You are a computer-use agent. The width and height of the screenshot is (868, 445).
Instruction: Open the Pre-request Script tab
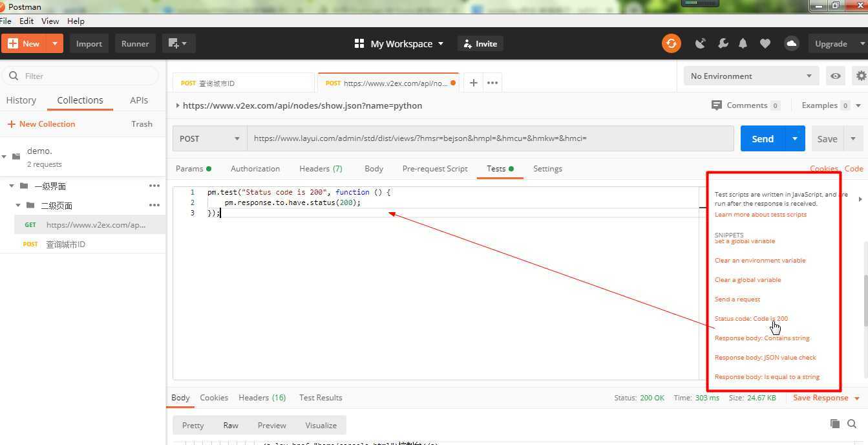tap(435, 168)
